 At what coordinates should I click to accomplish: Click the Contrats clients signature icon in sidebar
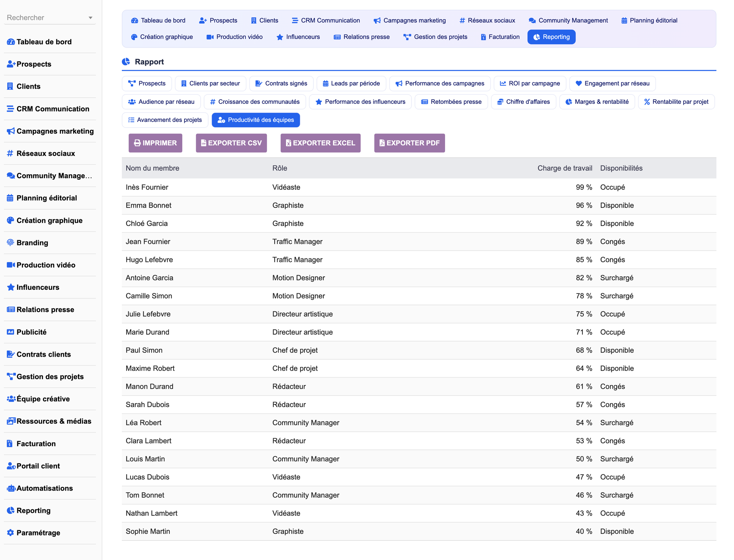click(x=11, y=354)
